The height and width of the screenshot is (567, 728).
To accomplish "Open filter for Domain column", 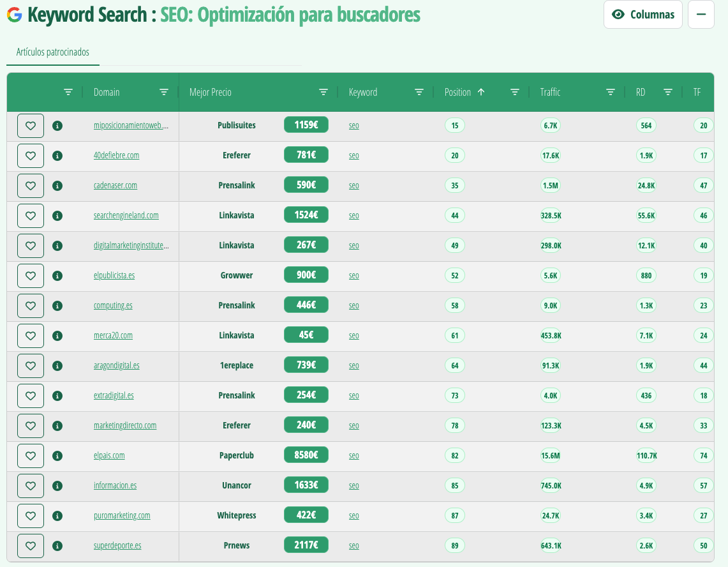I will click(x=164, y=92).
